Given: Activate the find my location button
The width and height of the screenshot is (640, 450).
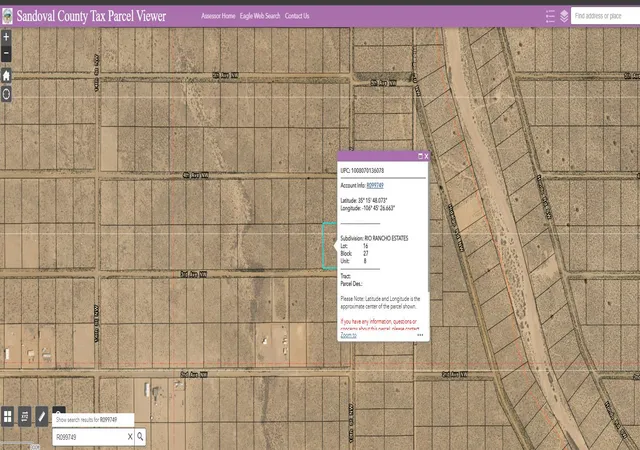Looking at the screenshot, I should (6, 94).
